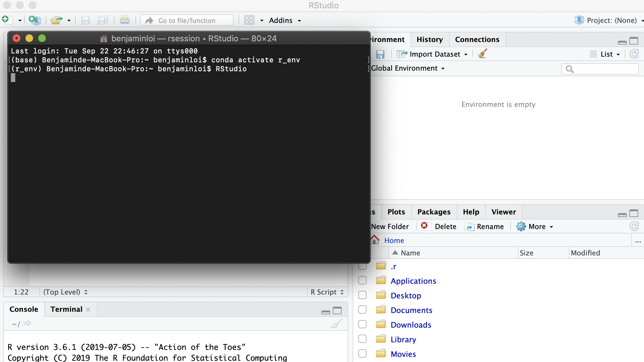Click the Environment search field
644x362 pixels.
[600, 69]
